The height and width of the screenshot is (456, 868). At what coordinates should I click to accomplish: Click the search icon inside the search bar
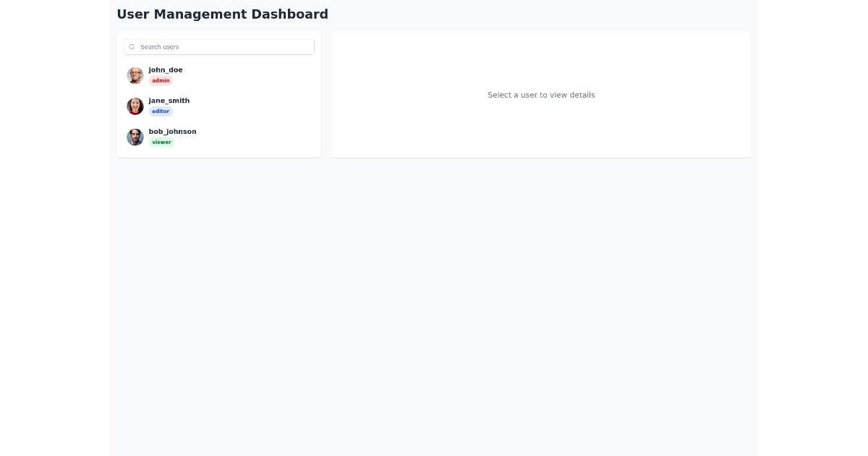coord(132,46)
